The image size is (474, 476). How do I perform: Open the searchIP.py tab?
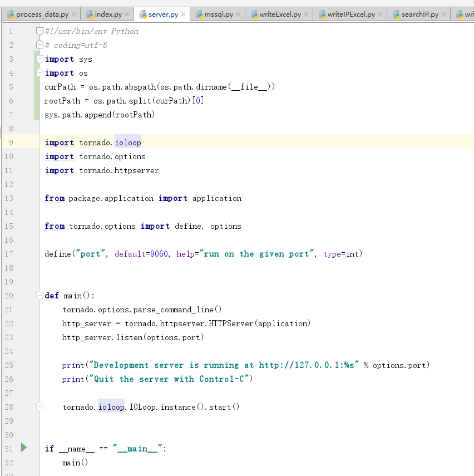point(420,14)
